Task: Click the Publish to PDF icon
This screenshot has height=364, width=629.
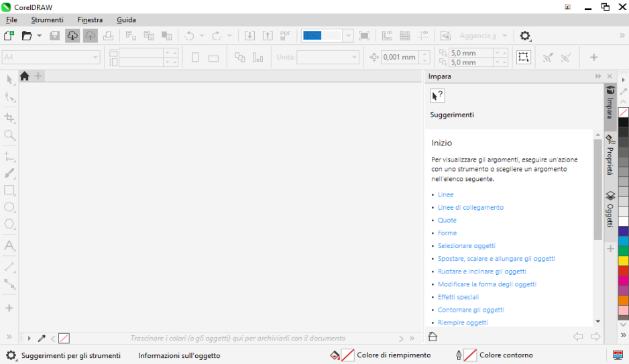Action: point(285,36)
